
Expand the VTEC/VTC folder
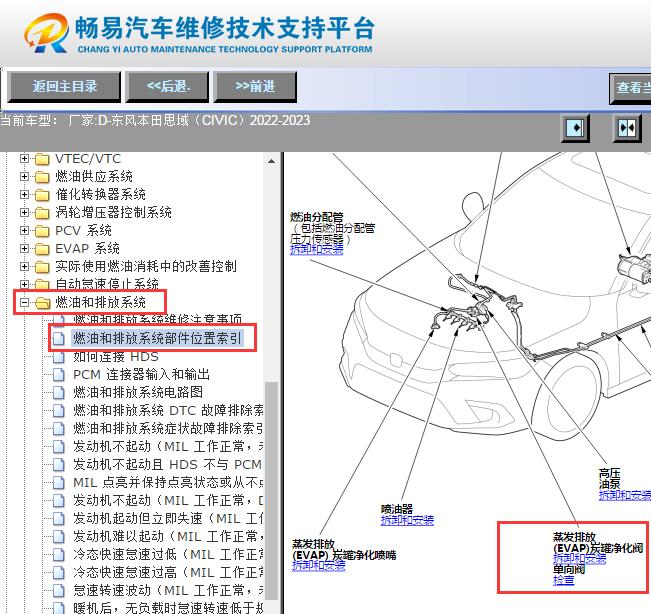[24, 159]
